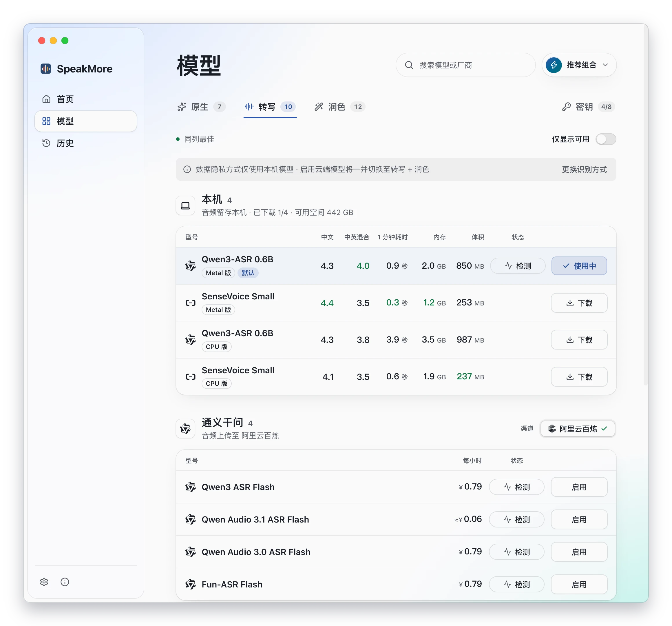The width and height of the screenshot is (672, 626).
Task: Open the 密钥 4/8 tab
Action: coord(589,107)
